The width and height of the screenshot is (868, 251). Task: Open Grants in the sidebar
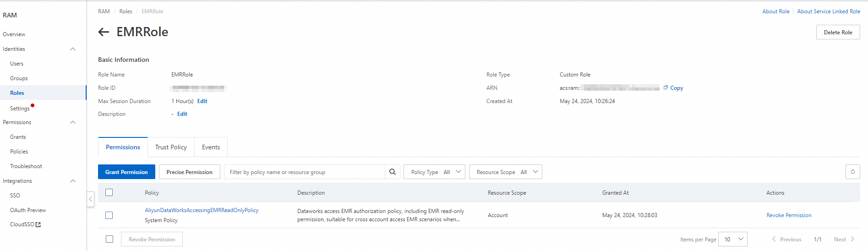click(x=18, y=137)
